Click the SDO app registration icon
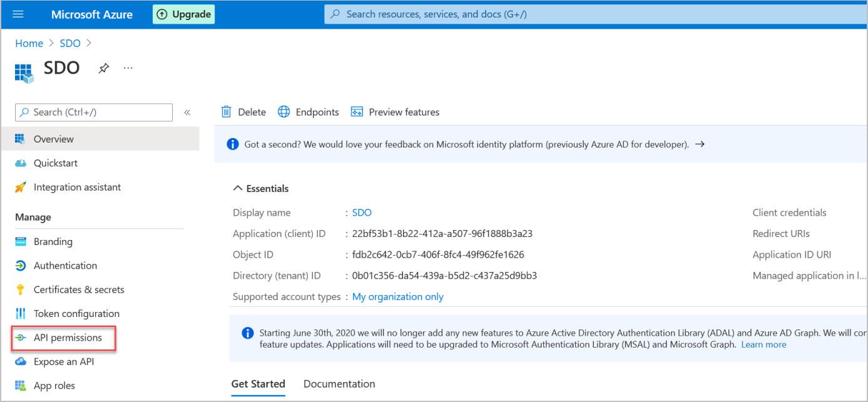The image size is (868, 402). 24,73
